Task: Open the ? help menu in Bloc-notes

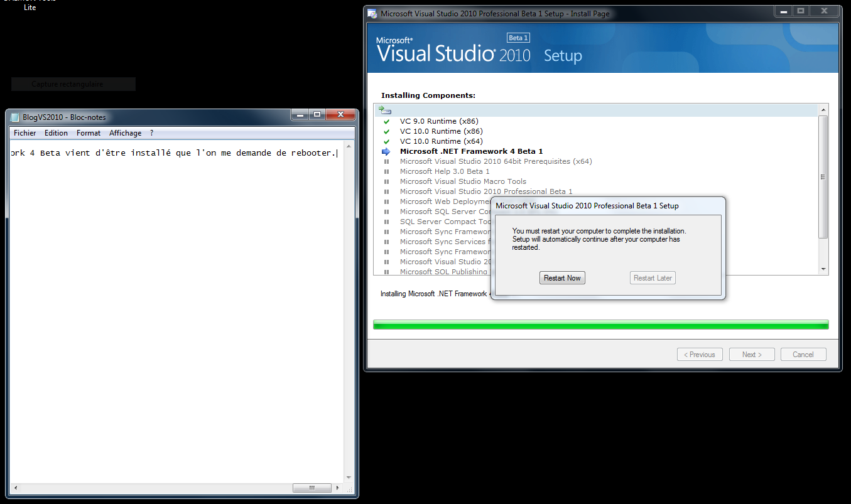Action: [x=151, y=133]
